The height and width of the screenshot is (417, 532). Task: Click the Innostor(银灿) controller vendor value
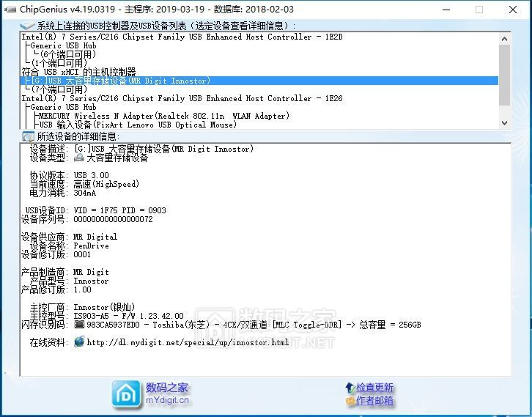[105, 307]
